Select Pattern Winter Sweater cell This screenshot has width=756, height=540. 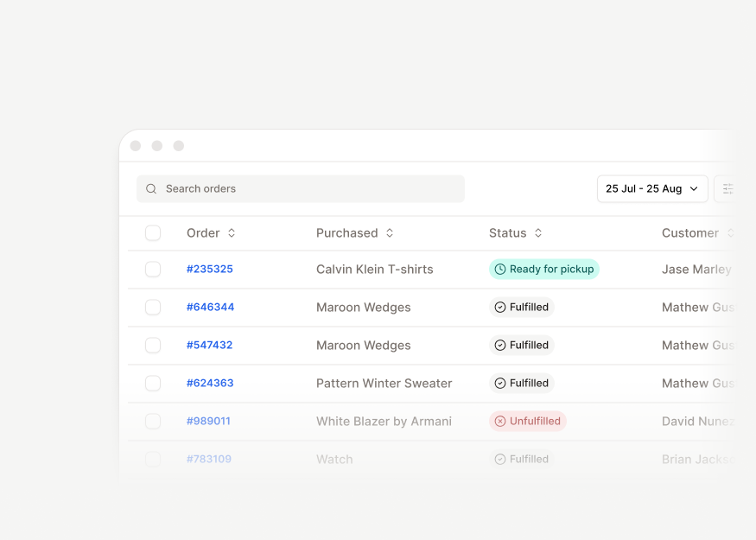[384, 384]
